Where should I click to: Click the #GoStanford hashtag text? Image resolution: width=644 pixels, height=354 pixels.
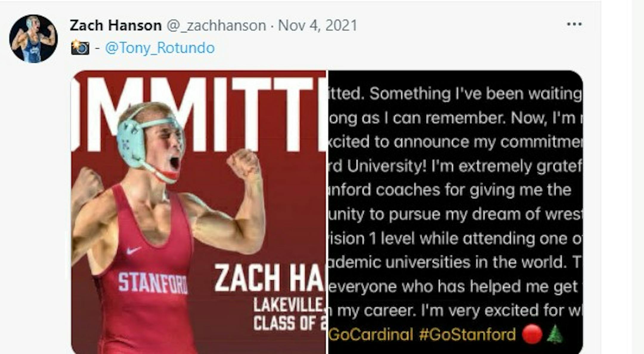point(467,334)
